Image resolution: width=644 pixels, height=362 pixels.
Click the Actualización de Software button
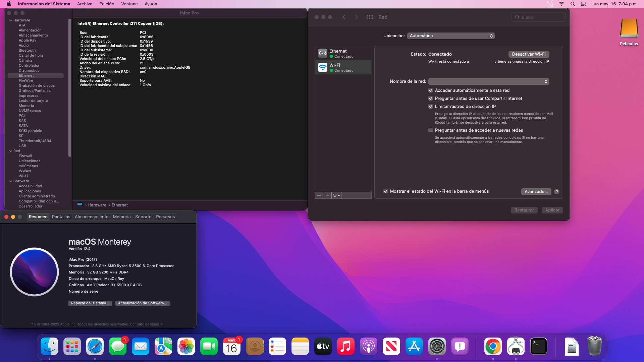142,303
